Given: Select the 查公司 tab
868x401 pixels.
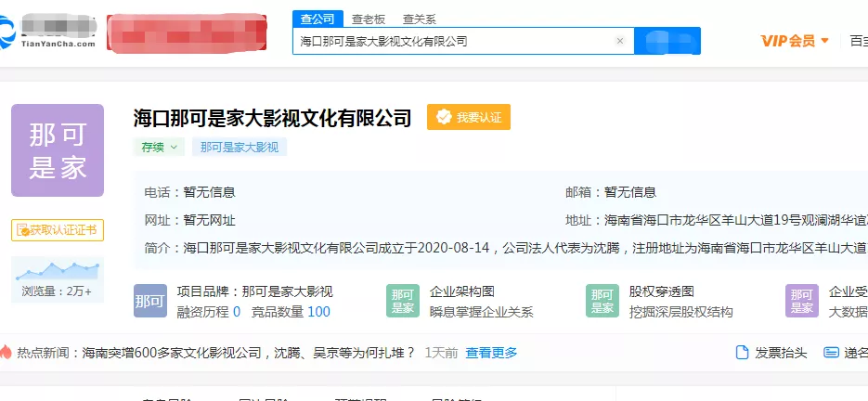Looking at the screenshot, I should (x=317, y=19).
